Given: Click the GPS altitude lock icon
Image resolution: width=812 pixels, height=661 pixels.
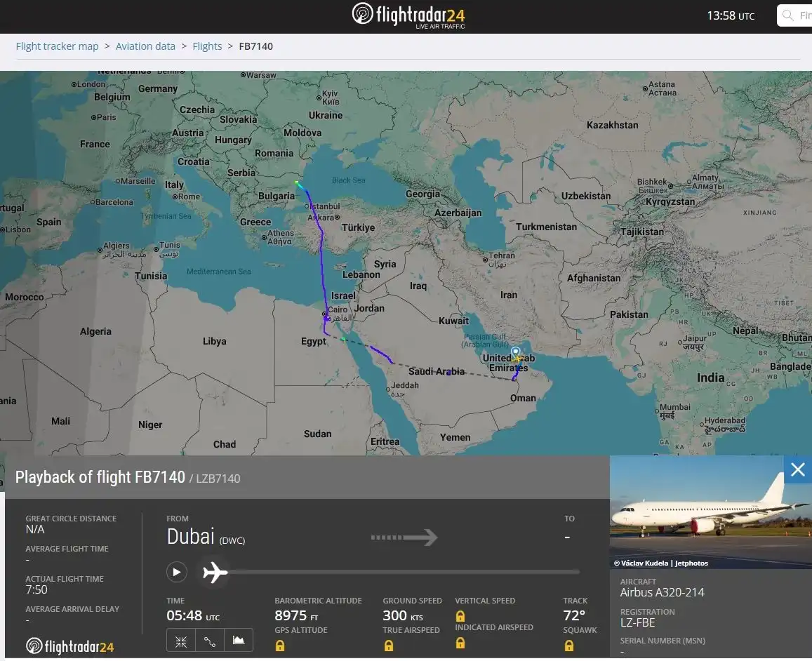Looking at the screenshot, I should click(280, 646).
